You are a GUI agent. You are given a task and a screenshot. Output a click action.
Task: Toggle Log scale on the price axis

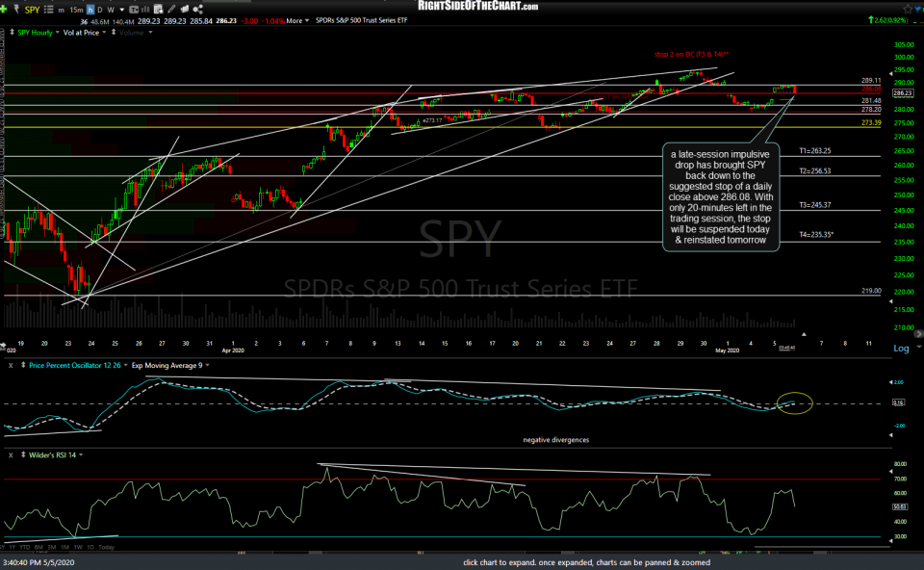click(x=903, y=349)
